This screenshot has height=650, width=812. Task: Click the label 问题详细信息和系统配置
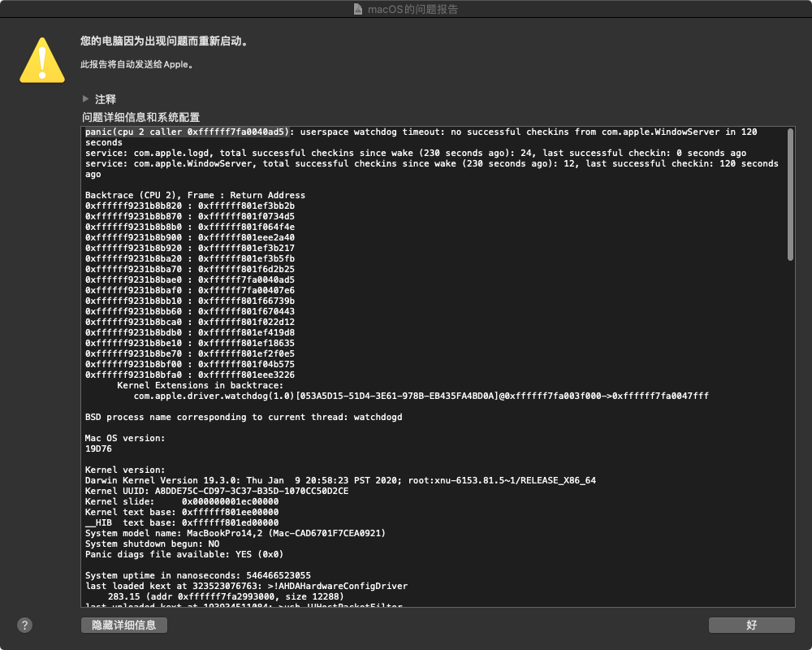point(140,117)
